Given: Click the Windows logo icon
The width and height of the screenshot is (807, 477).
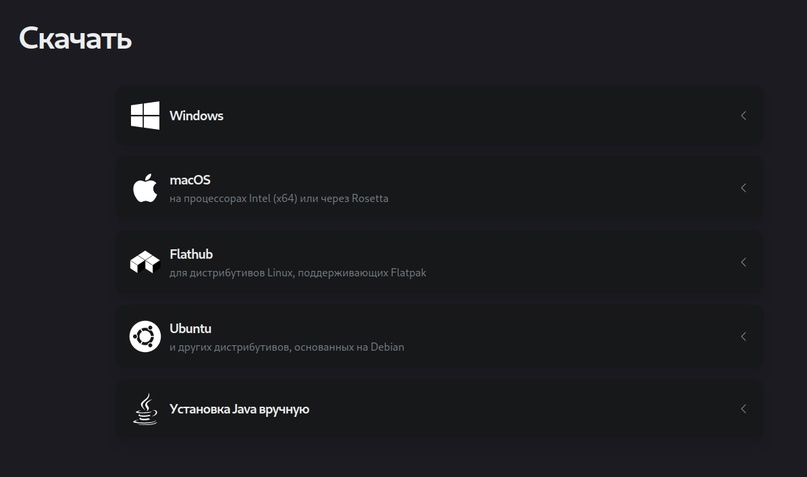Looking at the screenshot, I should point(145,115).
